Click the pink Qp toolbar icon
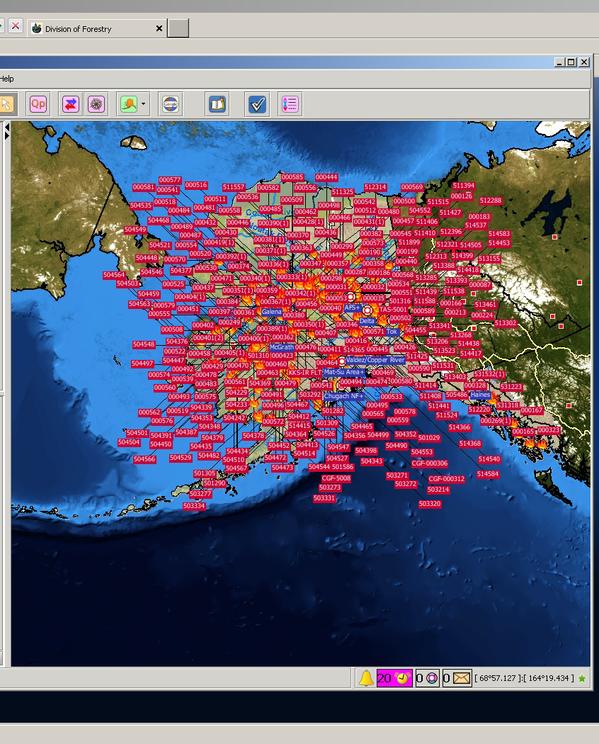The height and width of the screenshot is (744, 599). [38, 104]
